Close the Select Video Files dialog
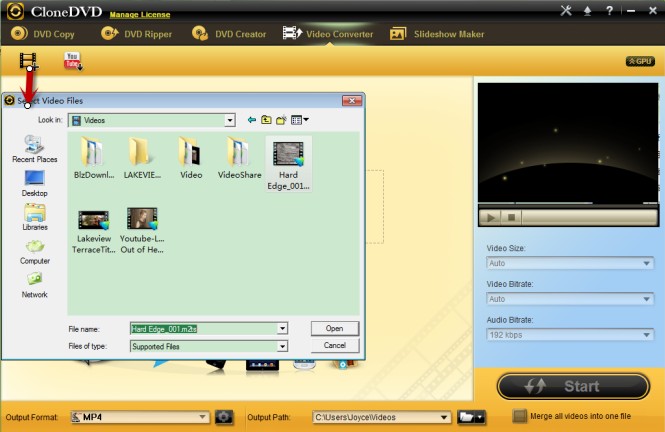 [x=352, y=100]
